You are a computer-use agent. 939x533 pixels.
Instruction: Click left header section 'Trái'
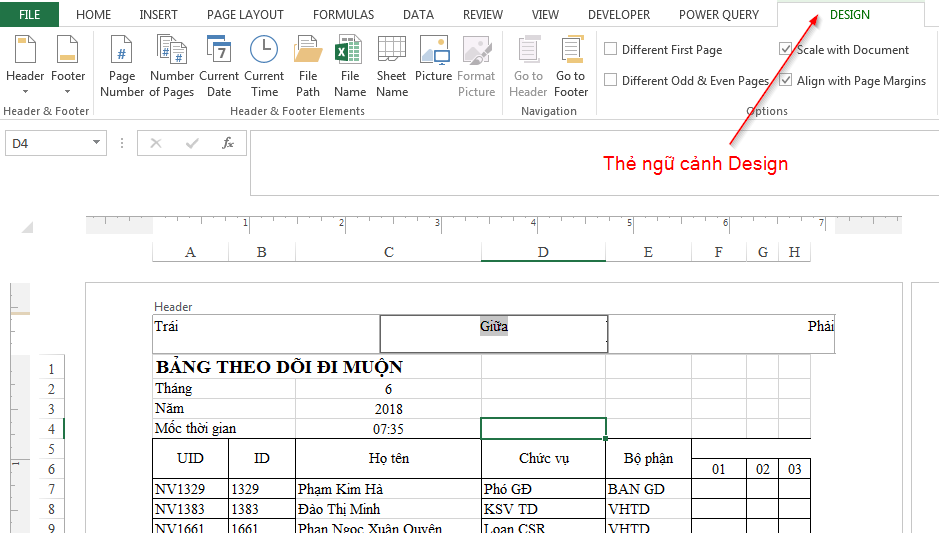[x=266, y=334]
